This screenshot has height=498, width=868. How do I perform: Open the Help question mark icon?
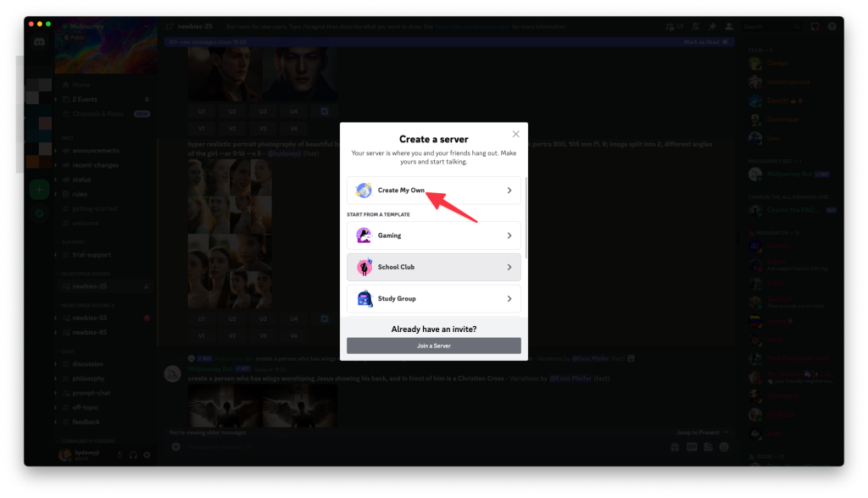(832, 26)
